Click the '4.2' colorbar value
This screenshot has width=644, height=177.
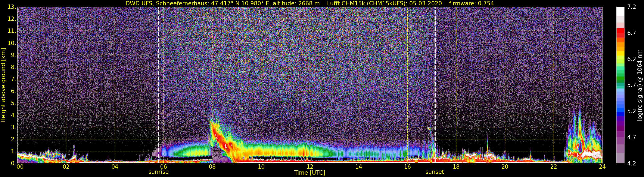pos(632,163)
